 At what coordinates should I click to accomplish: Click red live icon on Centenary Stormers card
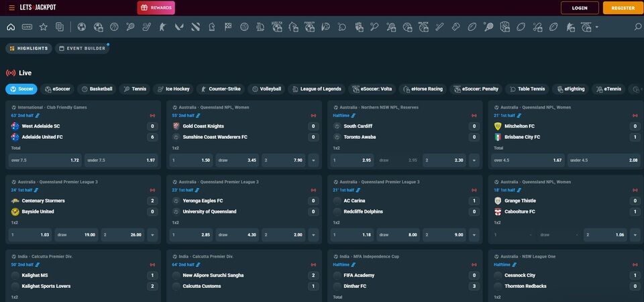pos(153,190)
